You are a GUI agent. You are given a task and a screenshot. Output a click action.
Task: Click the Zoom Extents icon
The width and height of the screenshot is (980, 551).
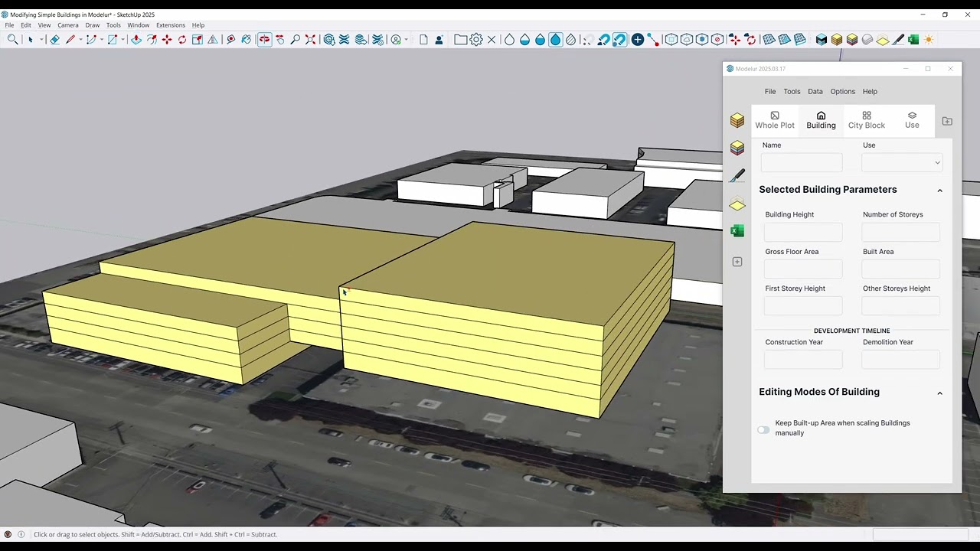[310, 40]
